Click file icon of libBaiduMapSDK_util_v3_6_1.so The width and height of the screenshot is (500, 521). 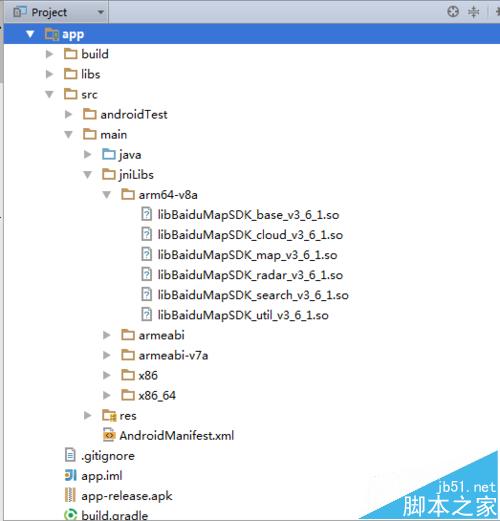coord(146,315)
